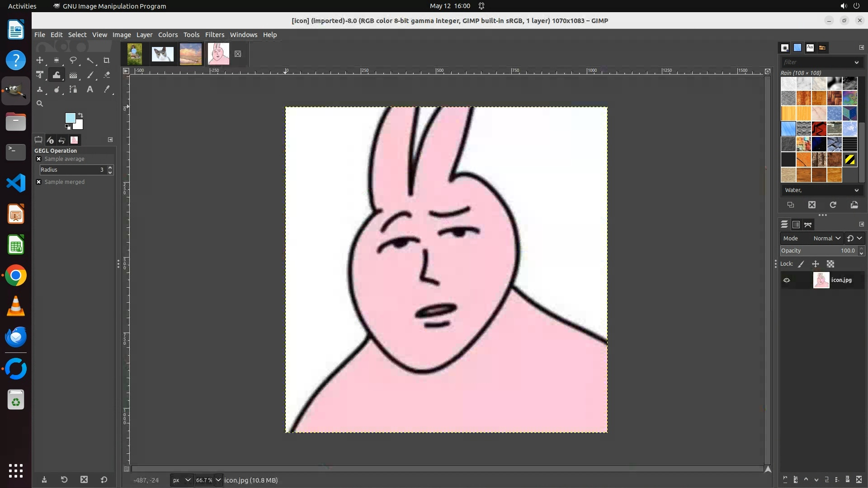This screenshot has width=868, height=488.
Task: Select the Color Picker eyedropper tool
Action: tap(107, 89)
